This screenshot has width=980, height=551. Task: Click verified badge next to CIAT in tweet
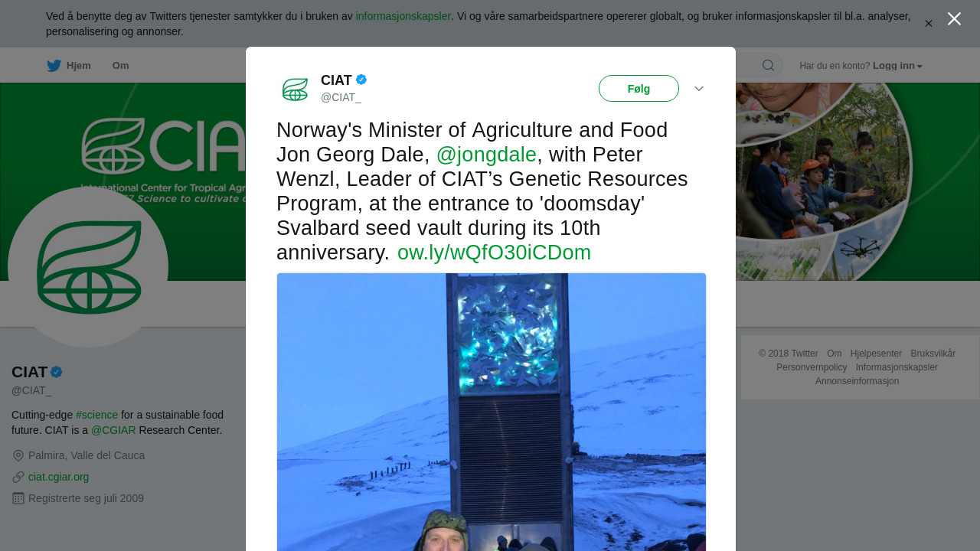pyautogui.click(x=361, y=80)
